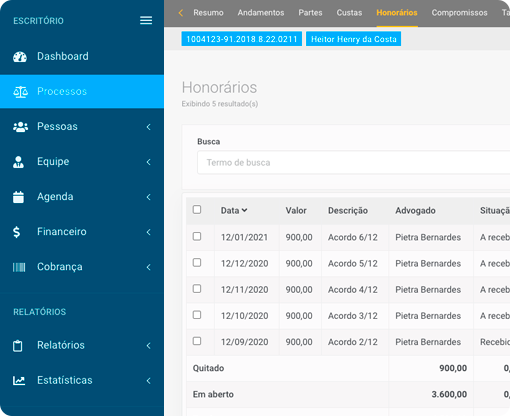Sort by Data column arrow

coord(244,210)
